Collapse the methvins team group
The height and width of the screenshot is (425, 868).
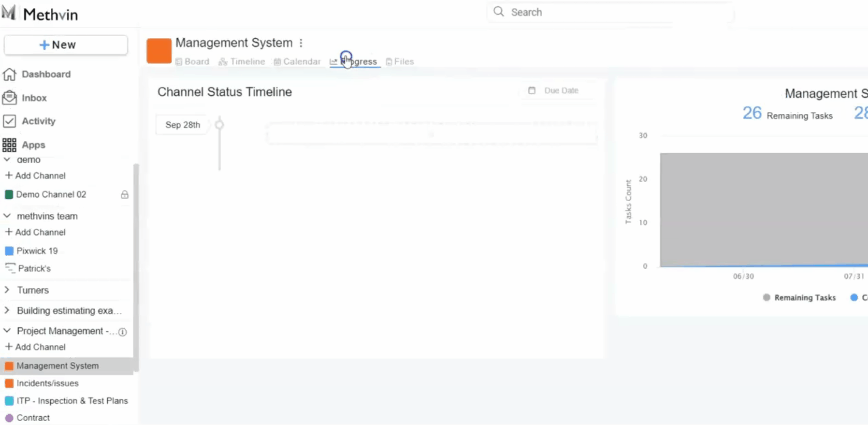[7, 216]
